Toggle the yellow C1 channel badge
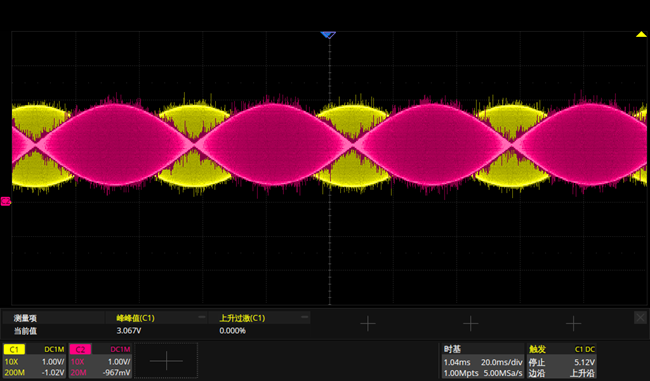This screenshot has width=650, height=381. tap(14, 349)
